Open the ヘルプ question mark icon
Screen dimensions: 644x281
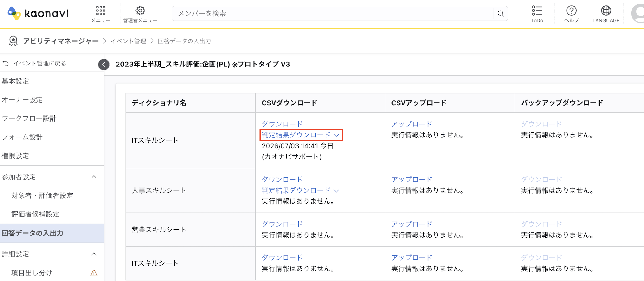[x=571, y=11]
